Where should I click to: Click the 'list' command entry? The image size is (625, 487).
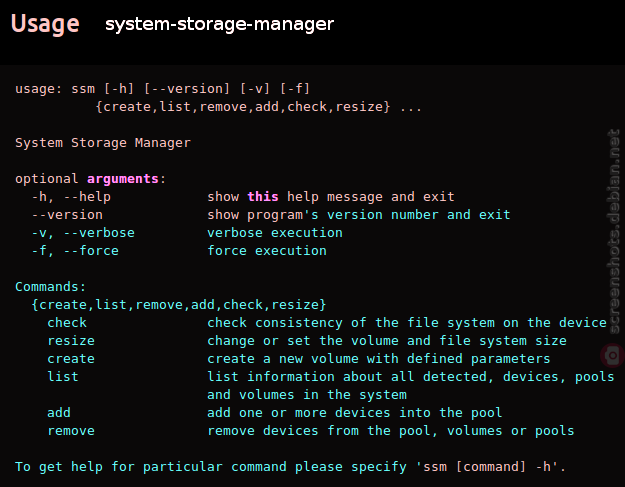coord(63,376)
